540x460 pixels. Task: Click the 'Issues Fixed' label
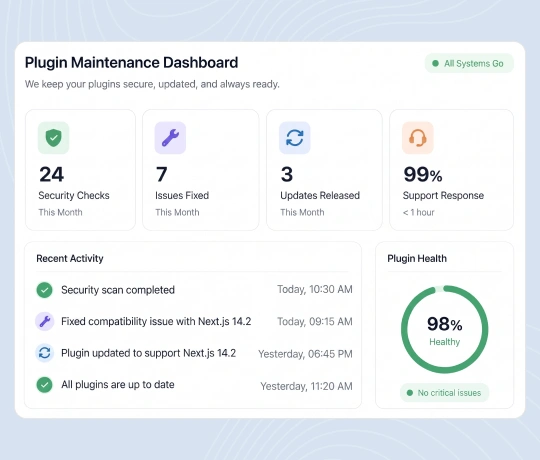tap(182, 196)
